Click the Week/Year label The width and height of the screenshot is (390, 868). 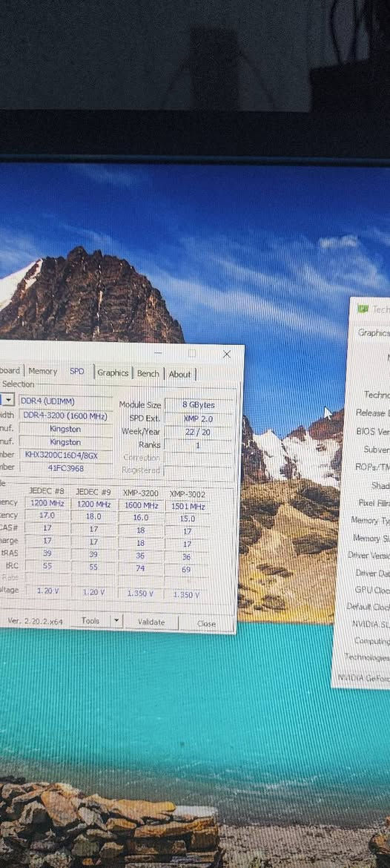[141, 431]
